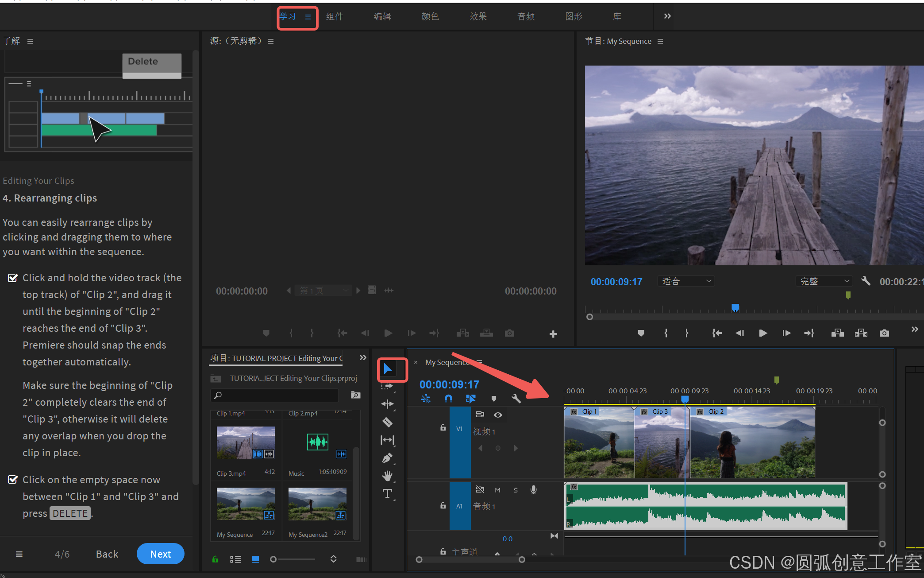Screen dimensions: 924x578
Task: Switch to the 效果 workspace tab
Action: click(x=478, y=16)
